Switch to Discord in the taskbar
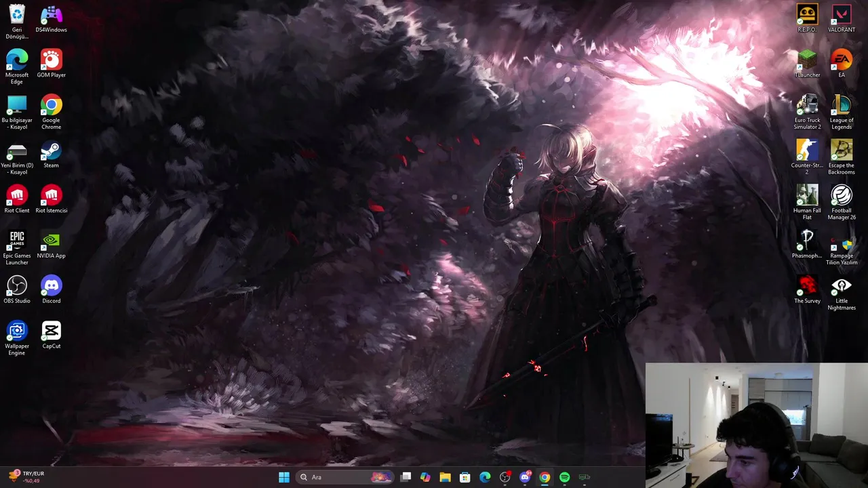 click(525, 477)
